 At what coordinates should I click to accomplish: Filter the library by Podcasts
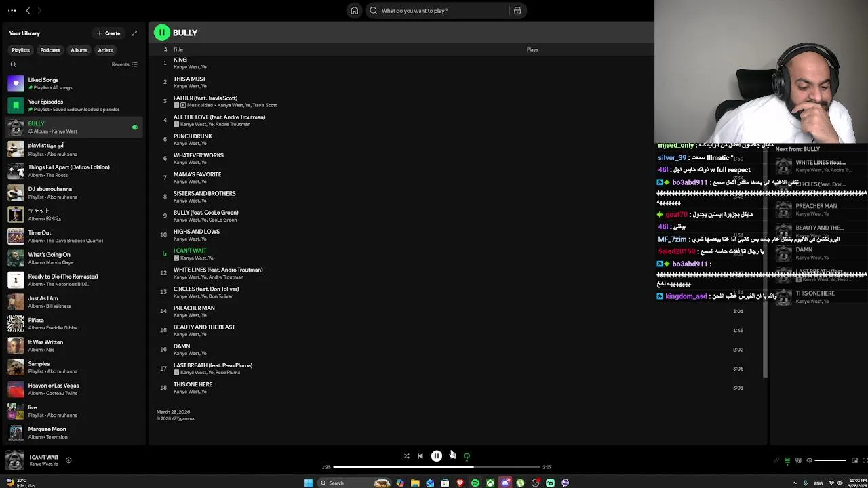click(x=50, y=50)
